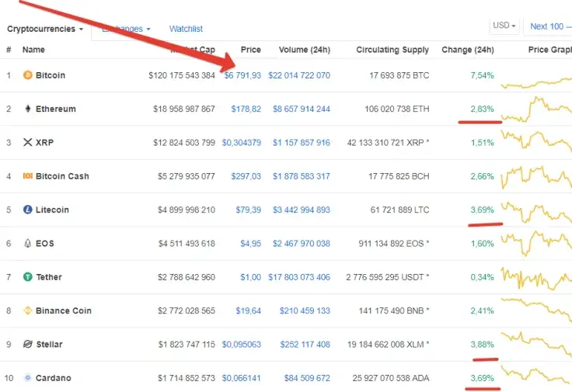The image size is (572, 392).
Task: Click the Bitcoin Cash icon
Action: click(28, 176)
